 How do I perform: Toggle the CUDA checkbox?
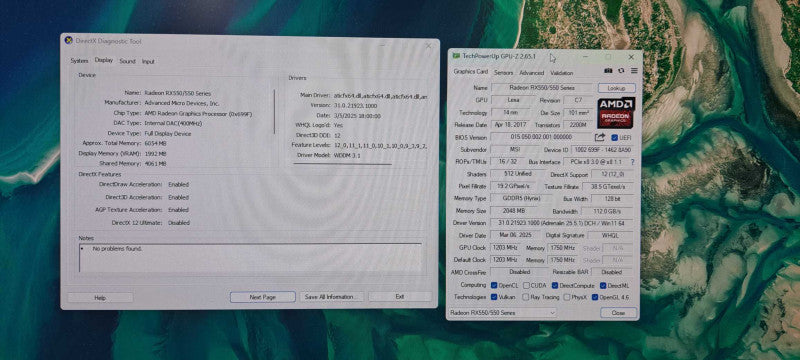pyautogui.click(x=527, y=285)
